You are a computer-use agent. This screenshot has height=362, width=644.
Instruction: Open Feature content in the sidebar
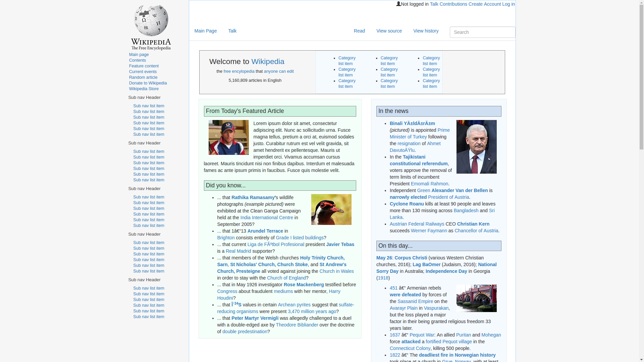click(144, 66)
